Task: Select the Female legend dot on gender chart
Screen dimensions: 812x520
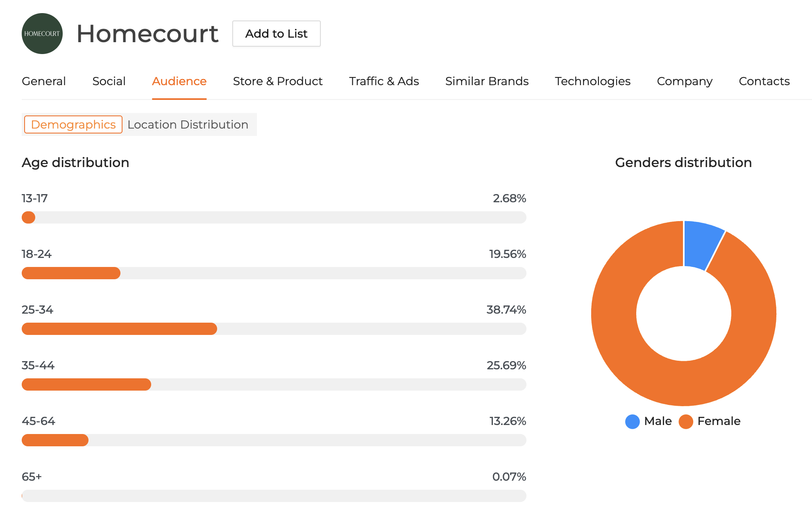Action: click(x=685, y=421)
